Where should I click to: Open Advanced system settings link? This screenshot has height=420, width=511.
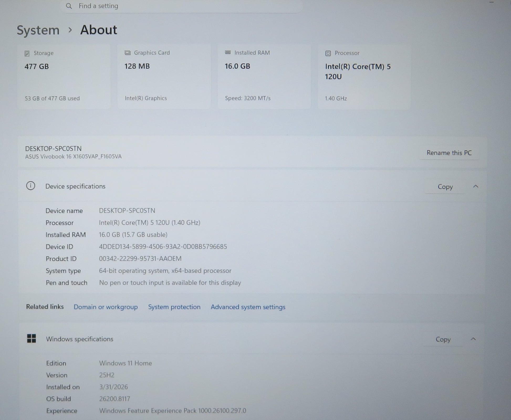tap(248, 307)
